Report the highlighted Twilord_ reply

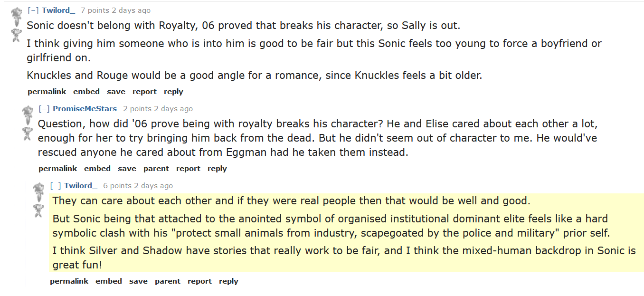(199, 281)
